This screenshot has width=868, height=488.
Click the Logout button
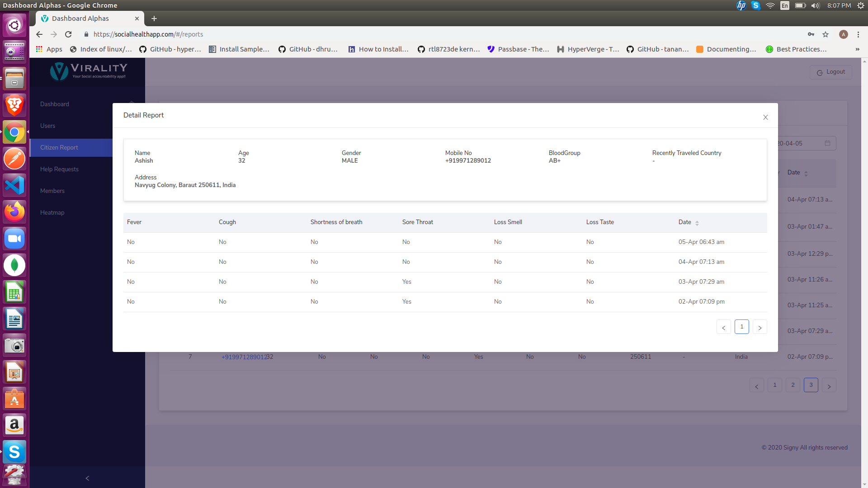830,72
